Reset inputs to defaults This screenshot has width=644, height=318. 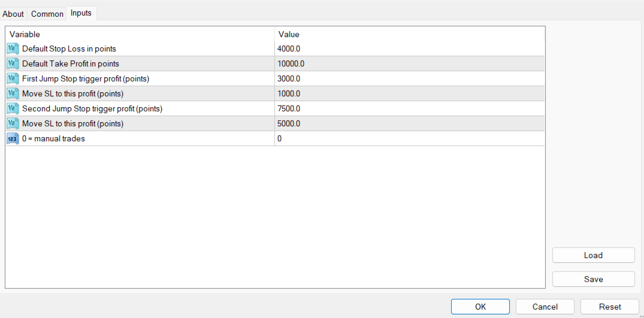tap(610, 307)
